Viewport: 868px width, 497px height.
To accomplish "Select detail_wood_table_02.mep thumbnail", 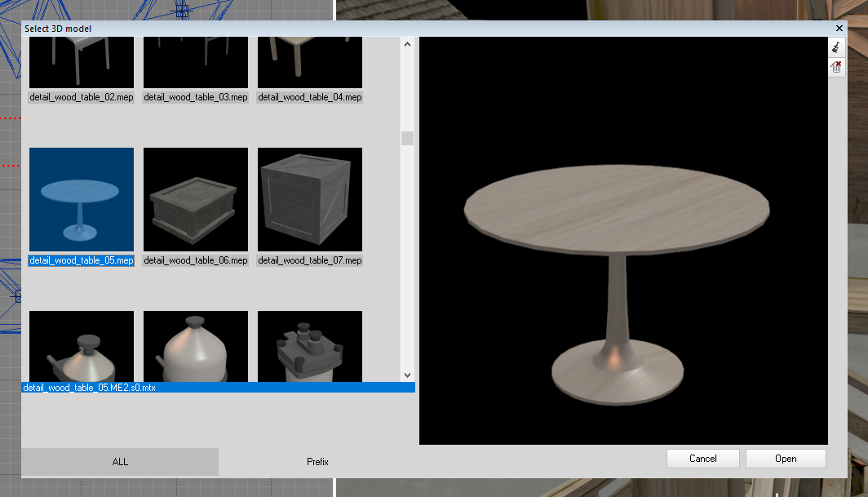I will 82,62.
